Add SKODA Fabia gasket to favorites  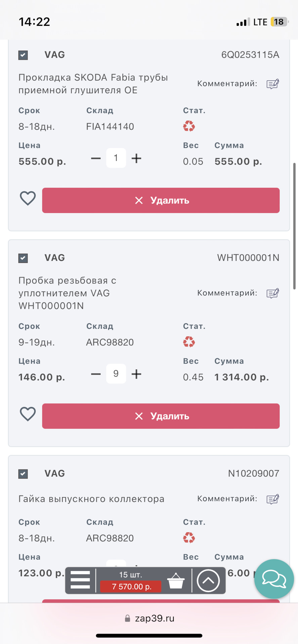pyautogui.click(x=28, y=198)
